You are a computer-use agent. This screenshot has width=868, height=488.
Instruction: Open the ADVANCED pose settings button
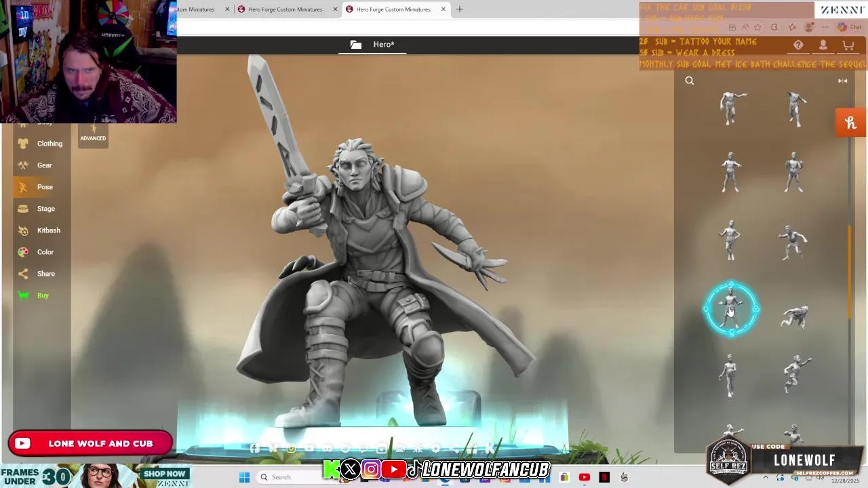coord(93,134)
